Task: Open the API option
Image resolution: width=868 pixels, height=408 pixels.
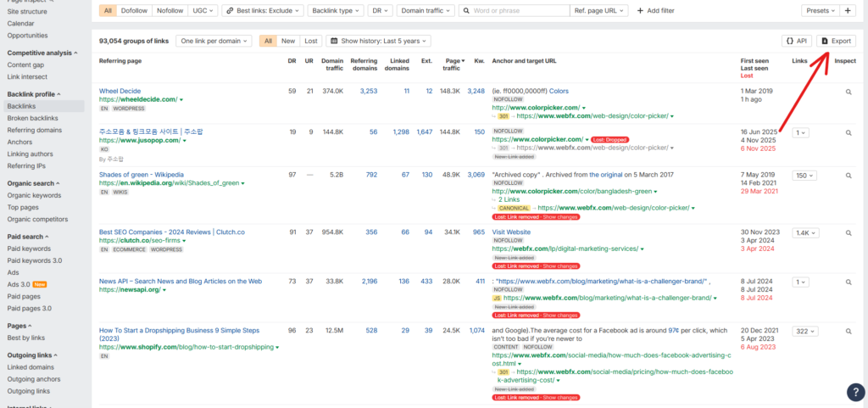Action: coord(796,41)
